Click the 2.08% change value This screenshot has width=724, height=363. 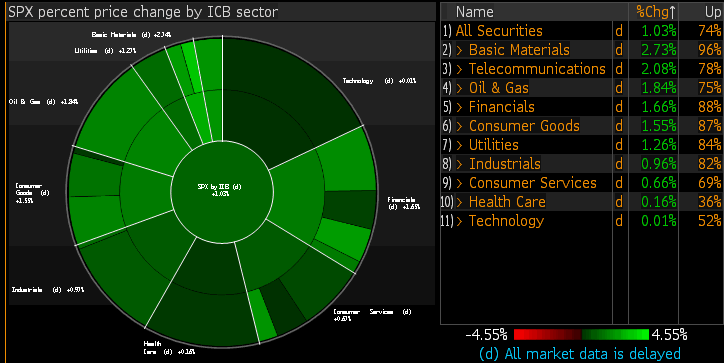click(659, 69)
